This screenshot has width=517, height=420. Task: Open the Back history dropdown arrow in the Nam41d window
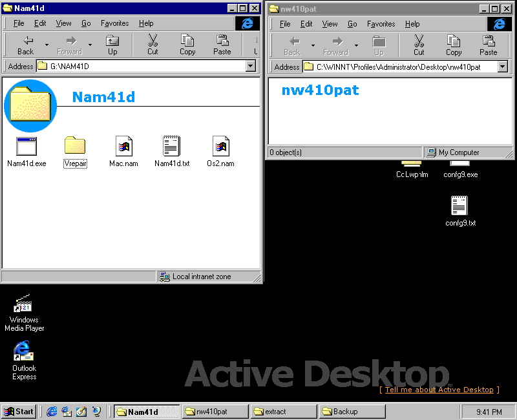(47, 45)
